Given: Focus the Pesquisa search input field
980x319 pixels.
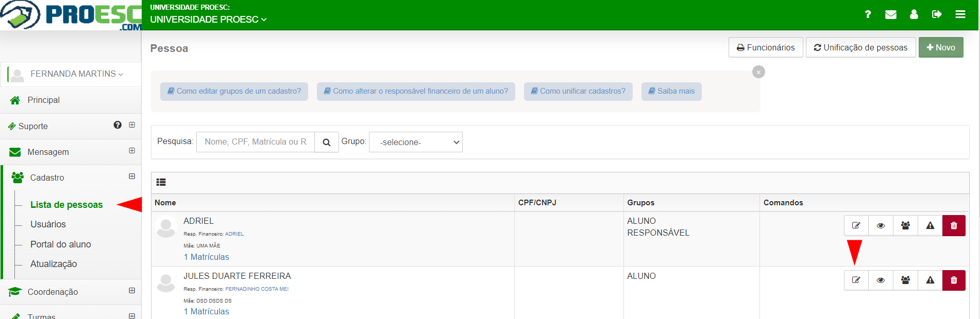Looking at the screenshot, I should click(256, 142).
